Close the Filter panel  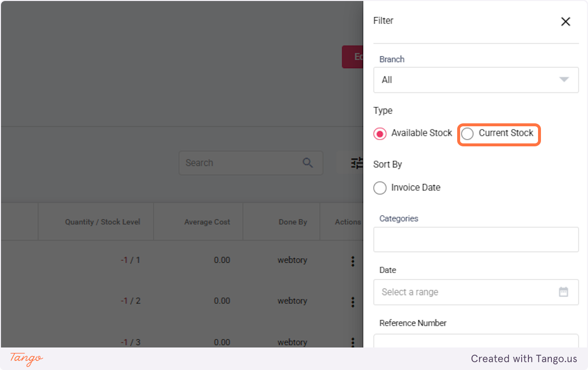(x=565, y=22)
